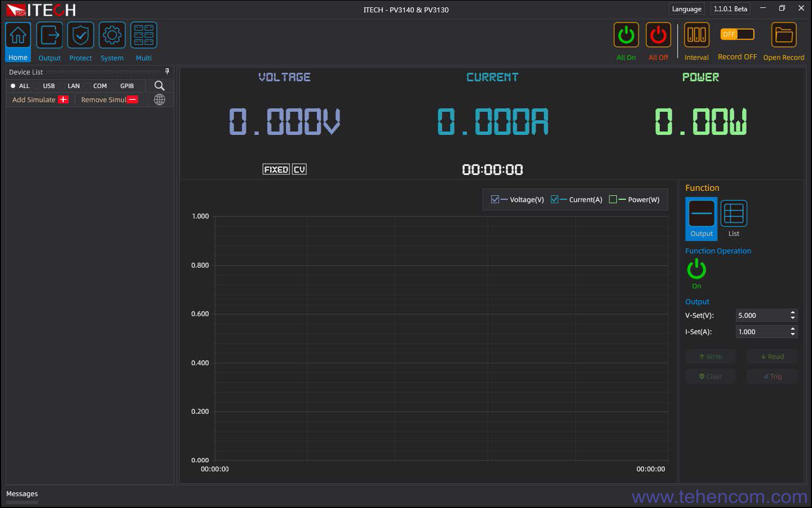Minimize the ITECH window

point(763,8)
